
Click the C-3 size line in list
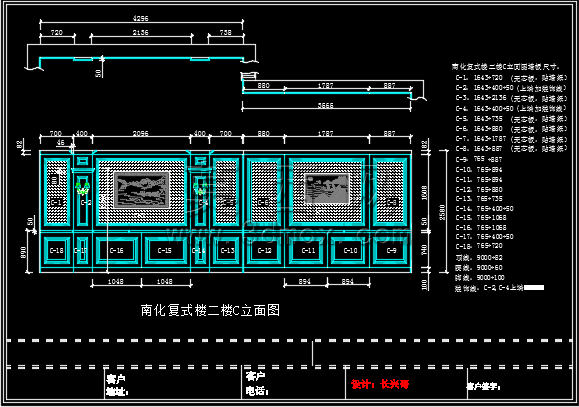(x=511, y=98)
